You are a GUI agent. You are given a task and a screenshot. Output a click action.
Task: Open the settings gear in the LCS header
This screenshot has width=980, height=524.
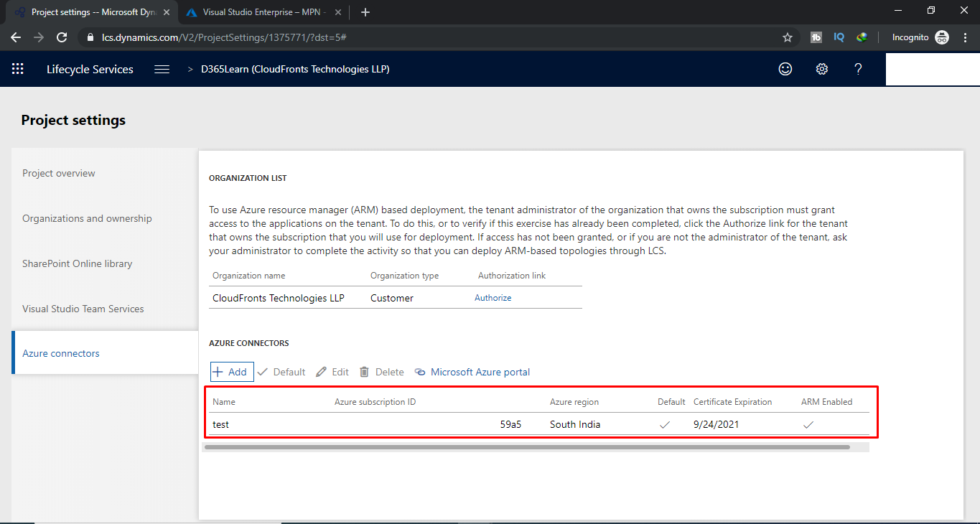[822, 69]
